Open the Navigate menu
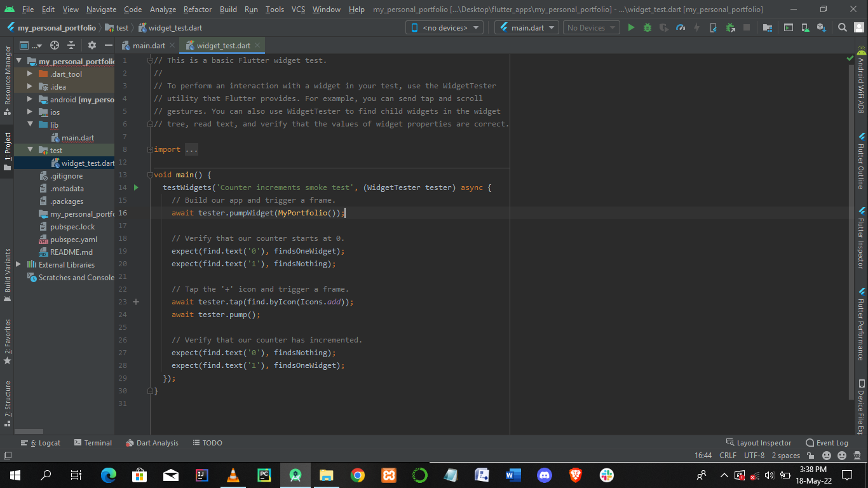 tap(101, 9)
